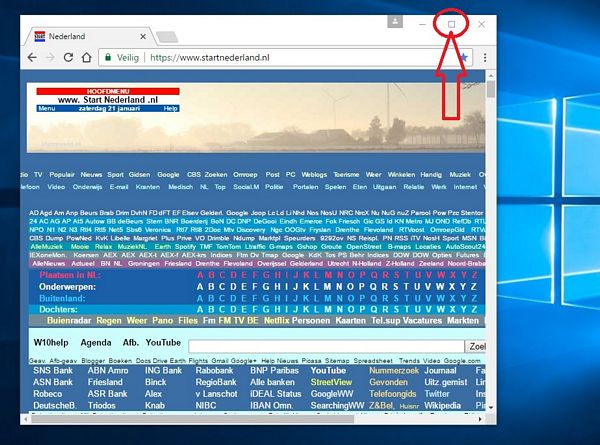600x445 pixels.
Task: Open the Agenda link
Action: pos(96,342)
